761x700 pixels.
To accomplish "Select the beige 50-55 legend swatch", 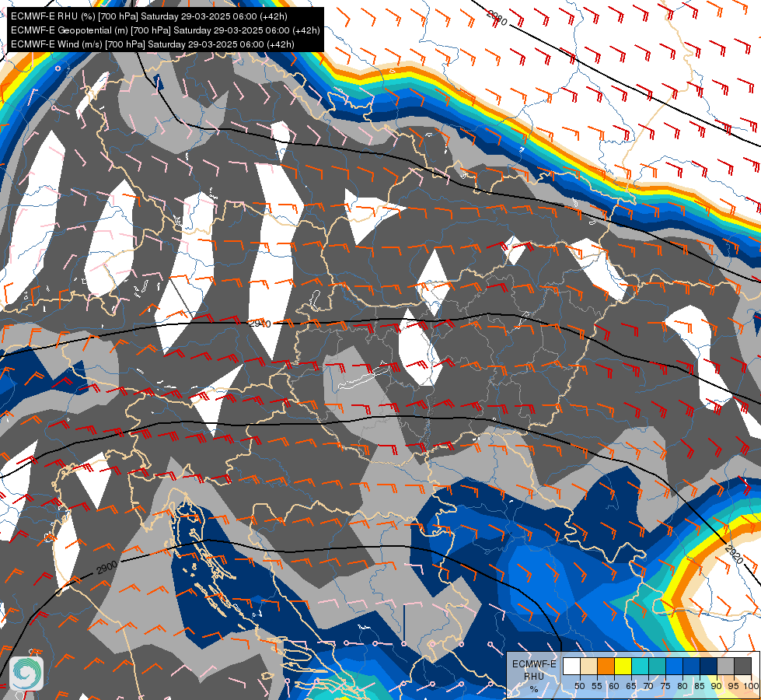I will pyautogui.click(x=588, y=666).
